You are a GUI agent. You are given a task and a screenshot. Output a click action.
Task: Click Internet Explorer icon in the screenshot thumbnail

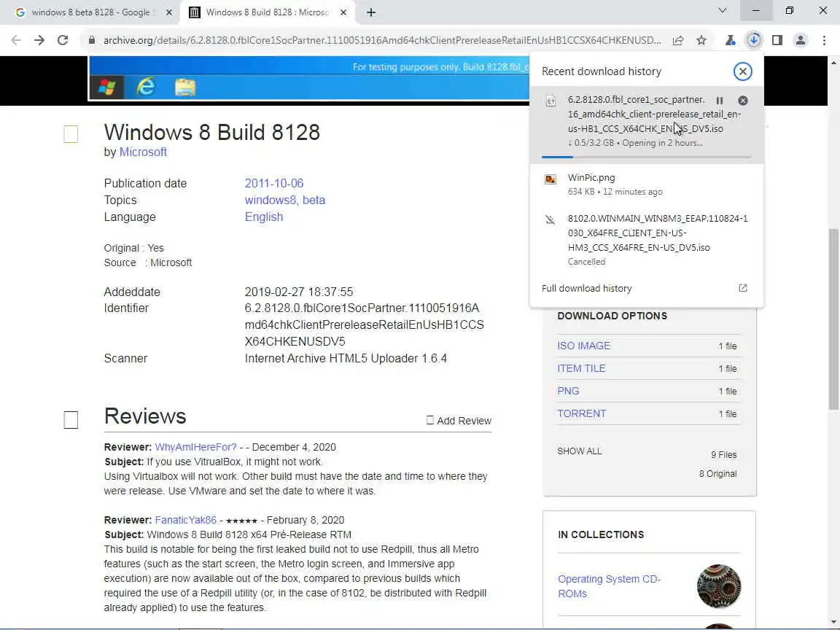(x=146, y=86)
